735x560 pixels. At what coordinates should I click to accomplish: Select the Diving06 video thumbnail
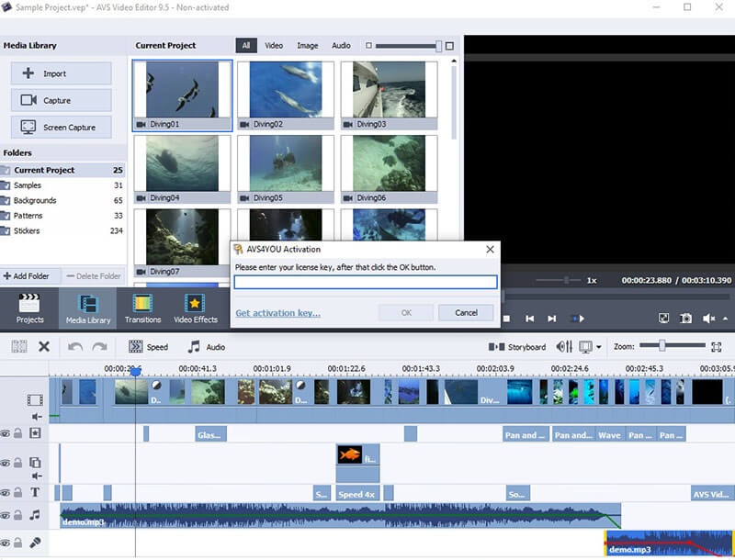point(389,169)
